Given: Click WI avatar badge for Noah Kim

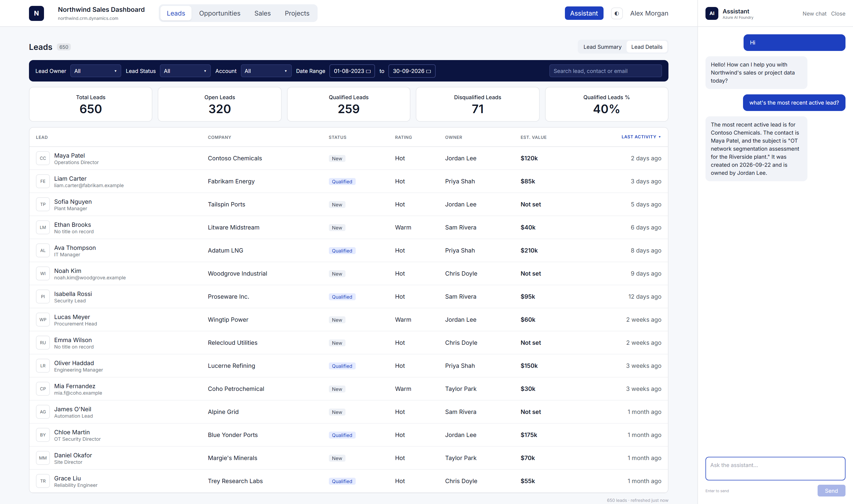Looking at the screenshot, I should pos(43,273).
